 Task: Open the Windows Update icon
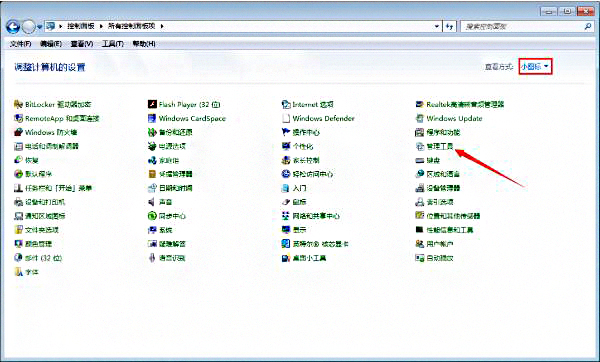coord(420,118)
